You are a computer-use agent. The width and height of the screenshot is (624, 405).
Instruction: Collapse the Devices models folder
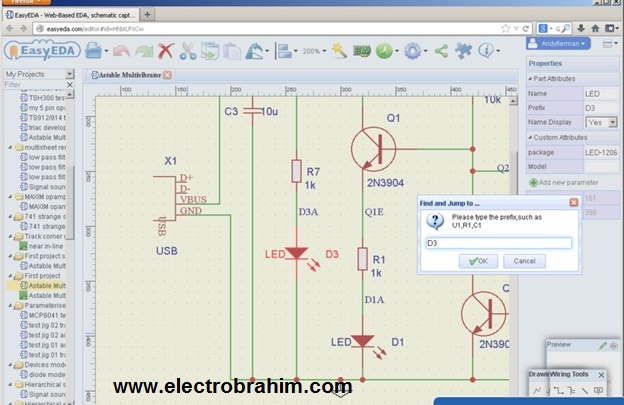[10, 365]
